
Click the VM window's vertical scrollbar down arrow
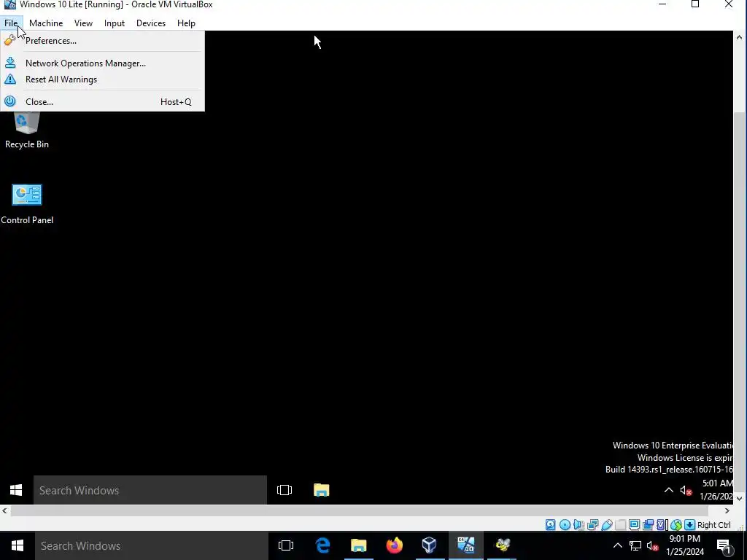[x=740, y=499]
